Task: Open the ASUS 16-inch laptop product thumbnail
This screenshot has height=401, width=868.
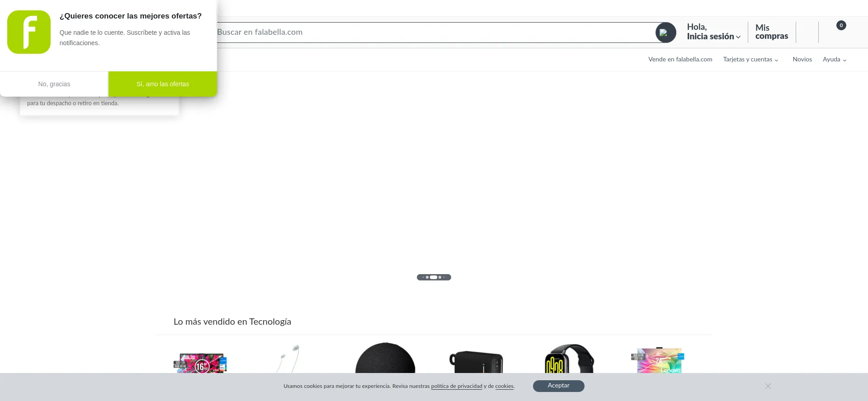Action: (200, 363)
